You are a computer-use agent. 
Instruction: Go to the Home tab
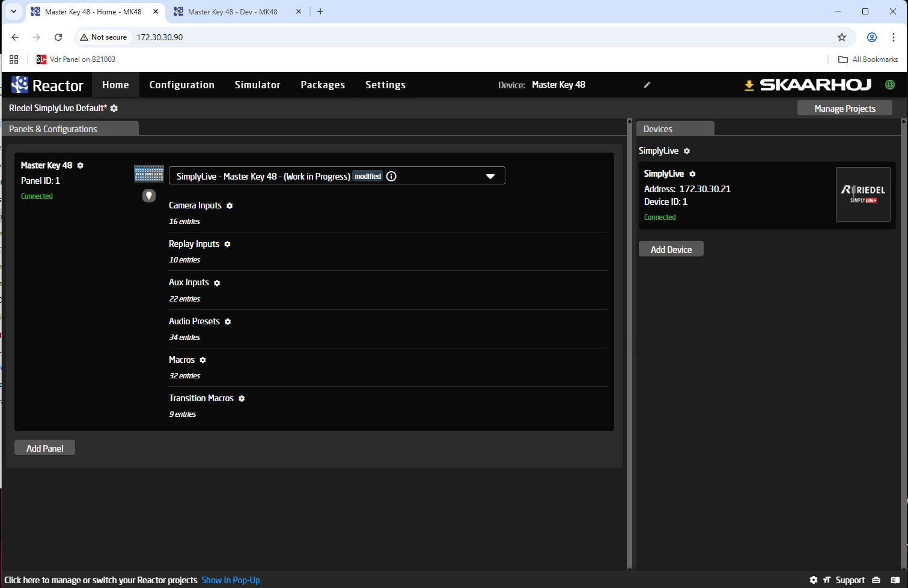[x=115, y=85]
